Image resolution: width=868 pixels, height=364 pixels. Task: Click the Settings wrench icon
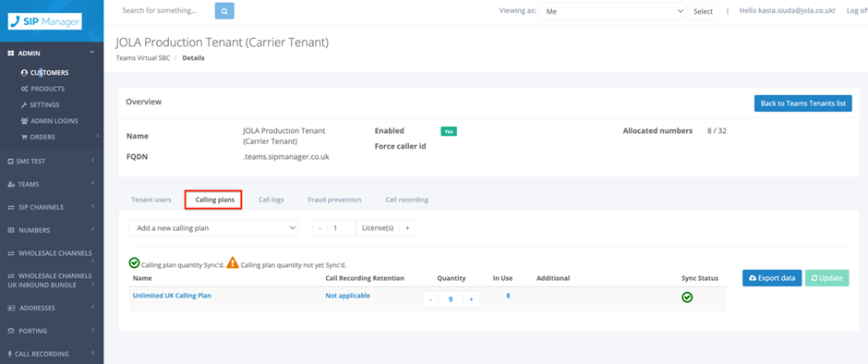tap(24, 104)
